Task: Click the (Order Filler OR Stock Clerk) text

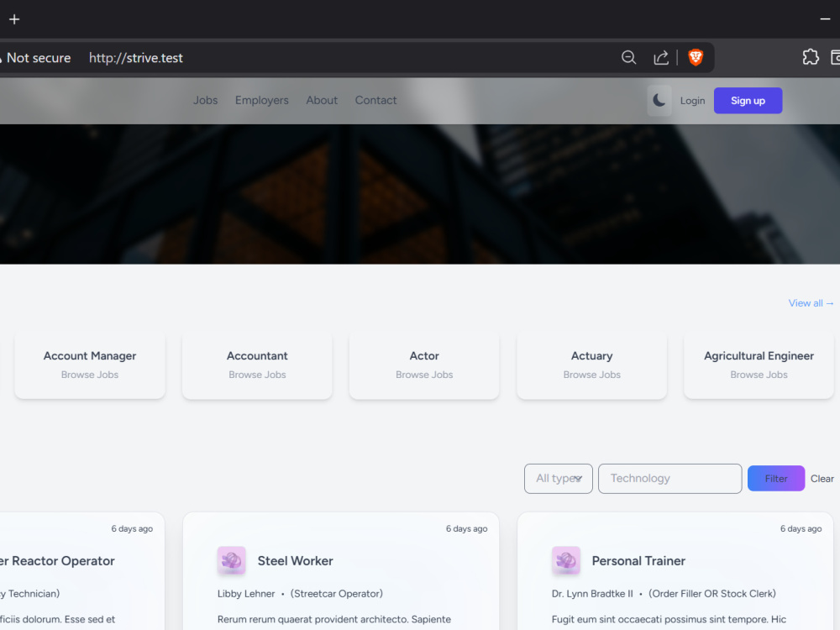Action: pos(712,594)
